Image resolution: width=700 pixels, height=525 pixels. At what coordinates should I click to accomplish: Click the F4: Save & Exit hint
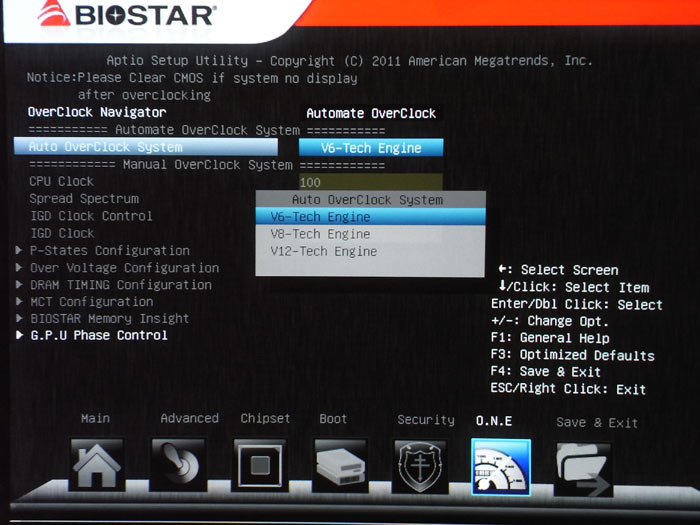[546, 371]
